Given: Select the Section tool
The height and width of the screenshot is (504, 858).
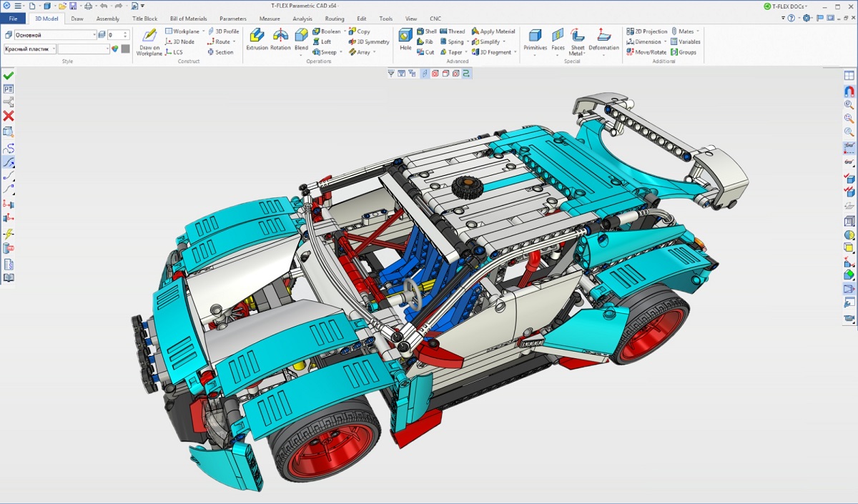Looking at the screenshot, I should pyautogui.click(x=220, y=52).
